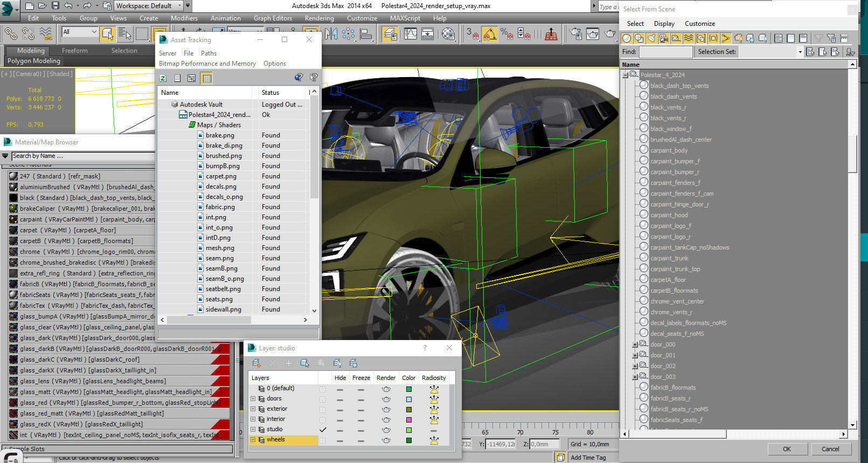Click Refresh icon in Asset Tracking toolbar
The width and height of the screenshot is (868, 463).
pyautogui.click(x=163, y=78)
